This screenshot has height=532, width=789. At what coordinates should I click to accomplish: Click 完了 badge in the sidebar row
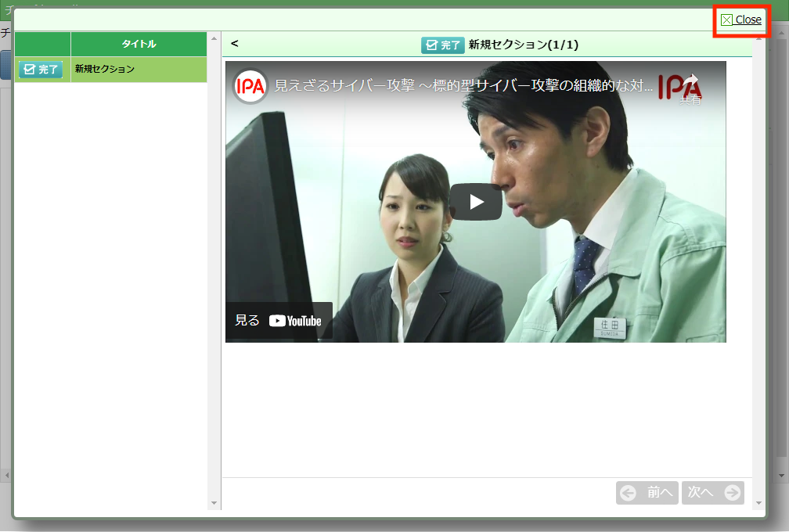(x=41, y=70)
